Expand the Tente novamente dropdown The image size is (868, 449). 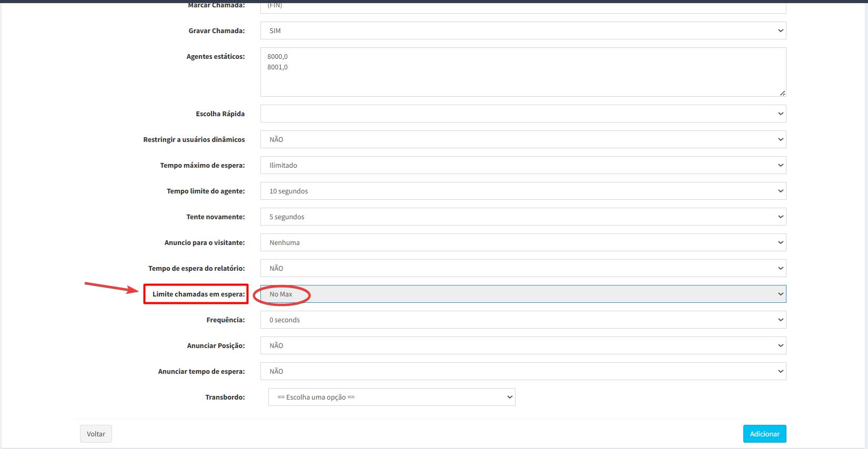[523, 217]
